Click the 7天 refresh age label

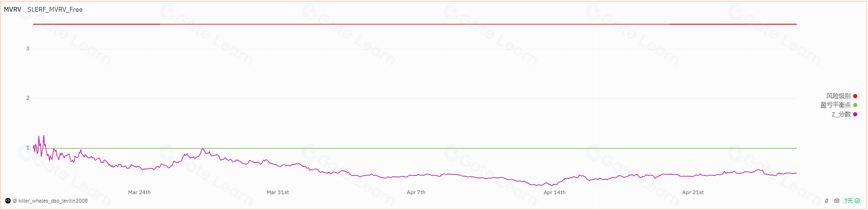(849, 201)
